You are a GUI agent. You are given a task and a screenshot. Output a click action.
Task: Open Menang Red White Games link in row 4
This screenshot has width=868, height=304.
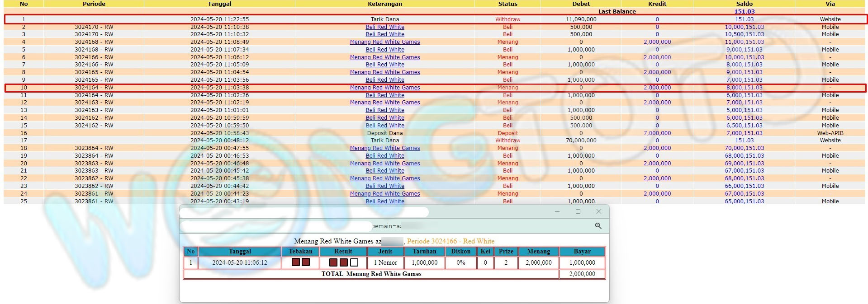point(384,42)
